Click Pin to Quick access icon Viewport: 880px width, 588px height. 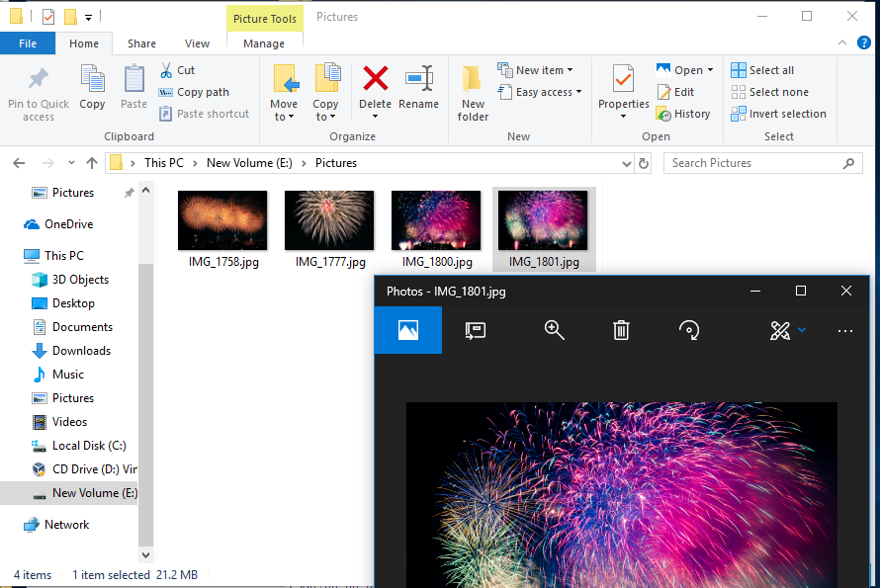(39, 79)
